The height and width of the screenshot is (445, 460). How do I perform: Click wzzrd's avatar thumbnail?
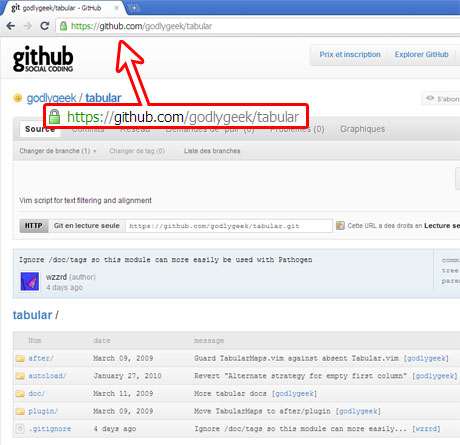point(30,281)
